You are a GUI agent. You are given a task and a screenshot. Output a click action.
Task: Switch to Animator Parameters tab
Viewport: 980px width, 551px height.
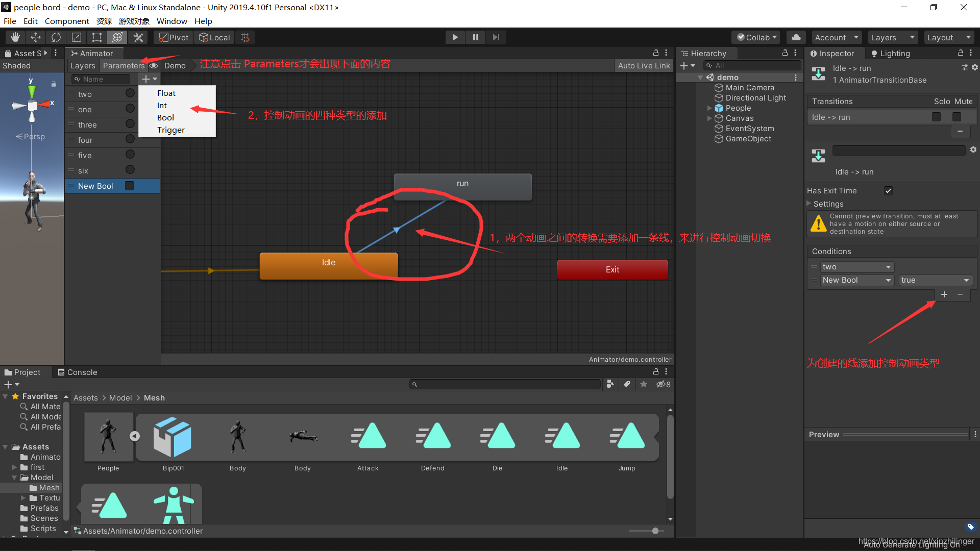tap(124, 65)
